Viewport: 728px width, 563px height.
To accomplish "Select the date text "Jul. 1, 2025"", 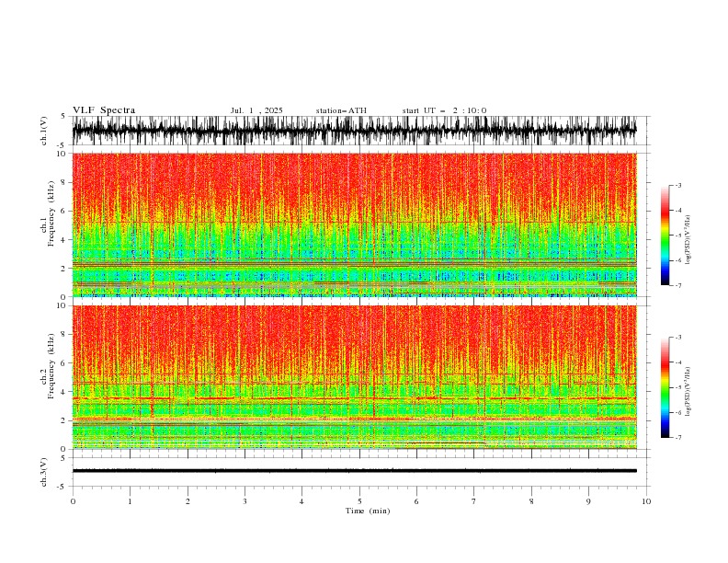I will 256,110.
